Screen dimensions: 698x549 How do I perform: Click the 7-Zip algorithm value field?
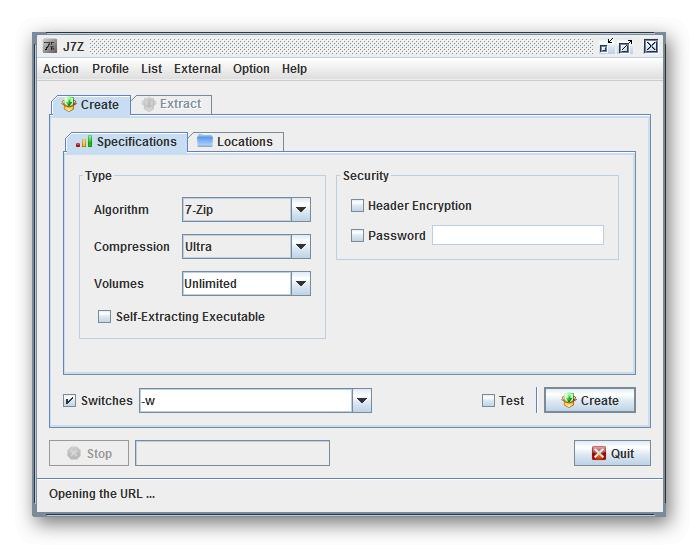pyautogui.click(x=237, y=210)
